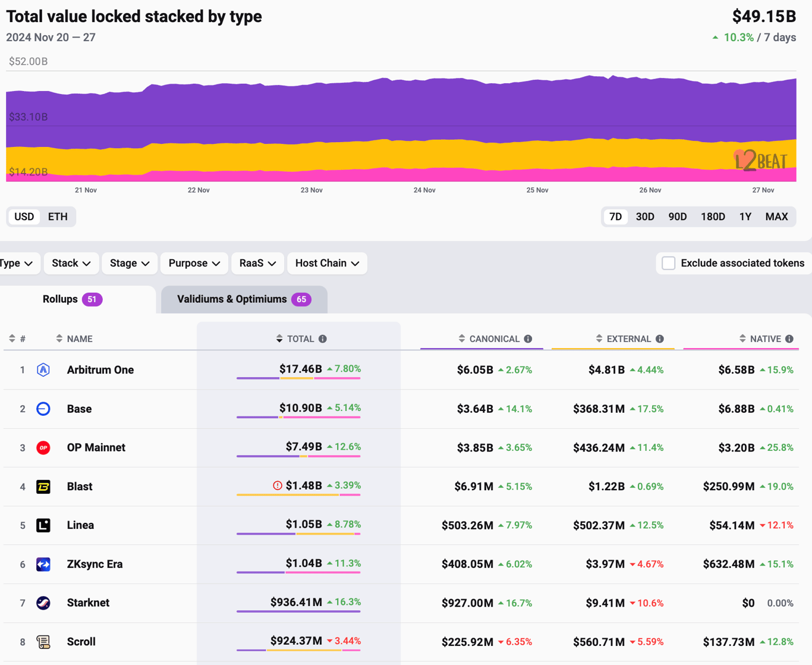Click Linea native change 12.1%
Image resolution: width=812 pixels, height=665 pixels.
click(780, 525)
